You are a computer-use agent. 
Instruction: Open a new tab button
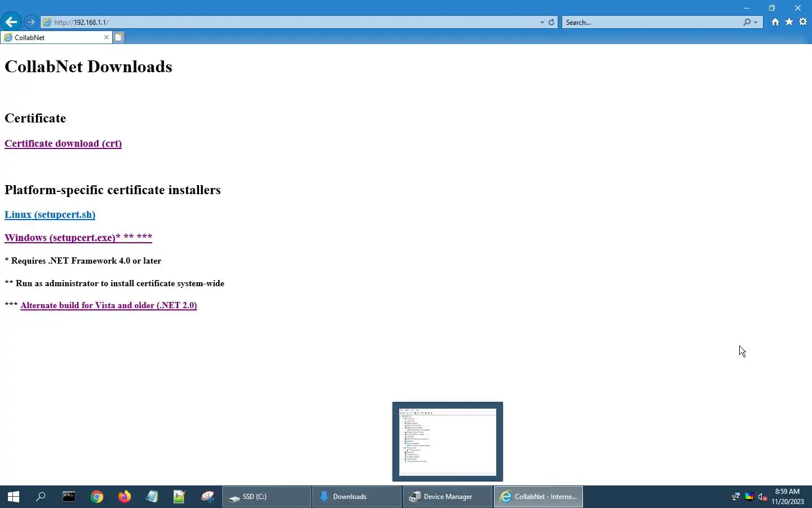pyautogui.click(x=118, y=37)
